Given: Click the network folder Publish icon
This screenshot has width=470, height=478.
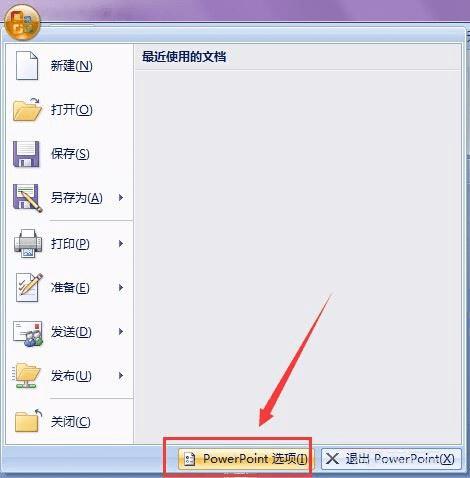Looking at the screenshot, I should [x=27, y=376].
